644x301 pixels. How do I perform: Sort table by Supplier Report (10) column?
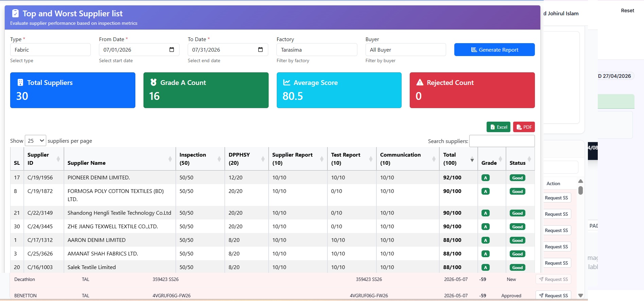click(298, 159)
